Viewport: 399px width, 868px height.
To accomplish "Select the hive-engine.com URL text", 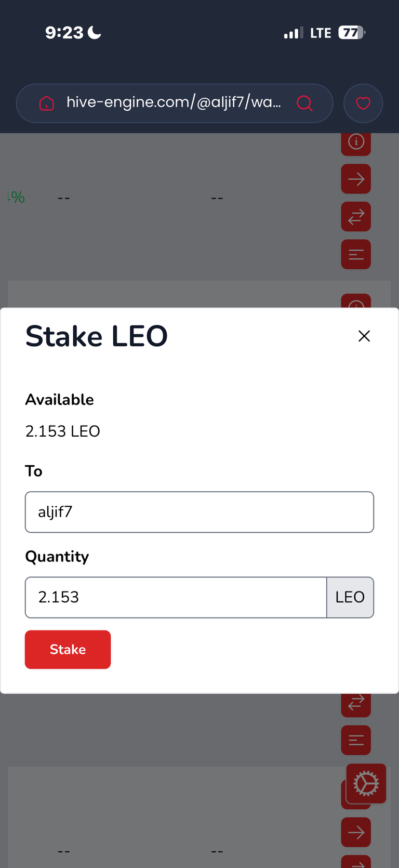I will [174, 102].
